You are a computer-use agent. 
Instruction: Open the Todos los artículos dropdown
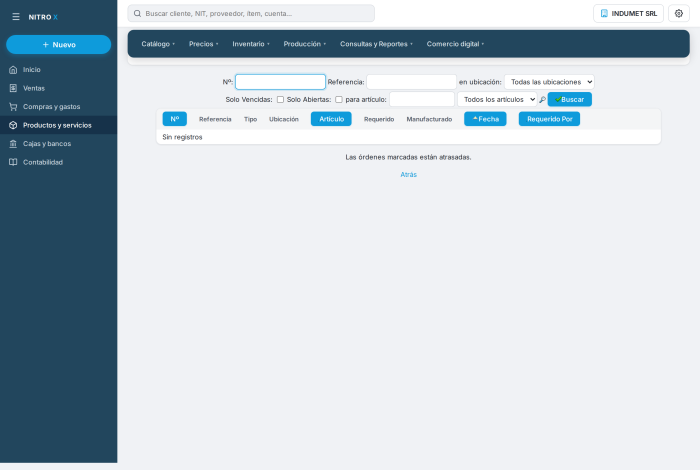(x=497, y=99)
